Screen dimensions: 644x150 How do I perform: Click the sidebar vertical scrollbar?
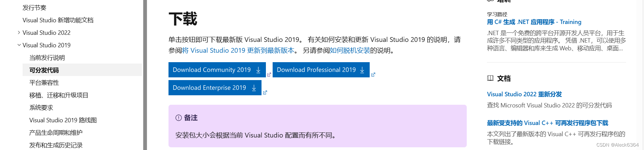[145, 75]
